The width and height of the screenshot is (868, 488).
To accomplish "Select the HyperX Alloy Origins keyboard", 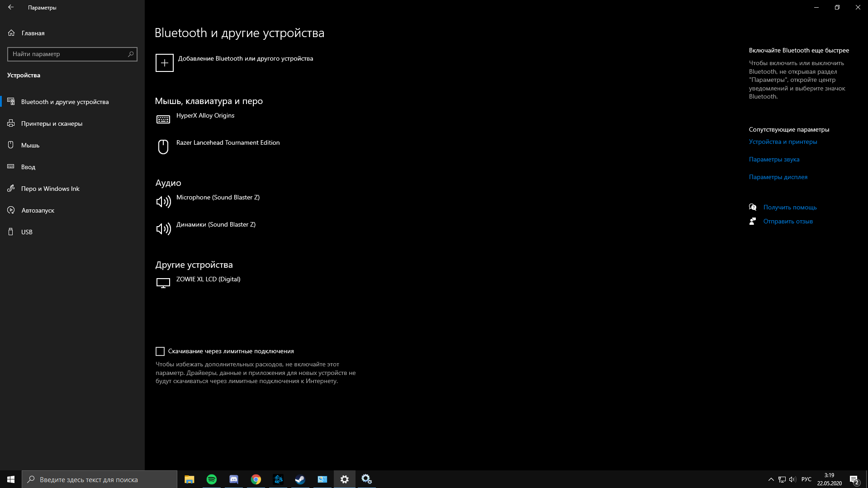I will pos(205,115).
